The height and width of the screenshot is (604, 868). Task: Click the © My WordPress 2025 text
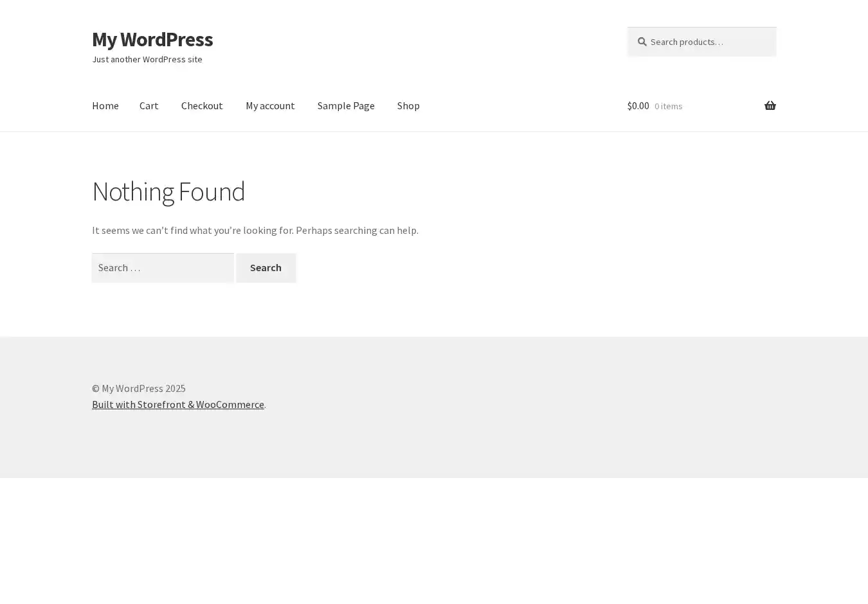(x=138, y=388)
